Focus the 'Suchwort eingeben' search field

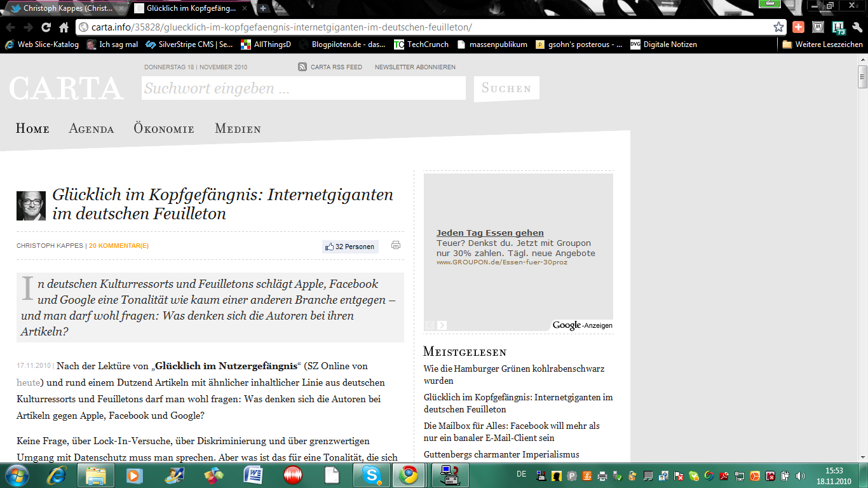tap(303, 88)
